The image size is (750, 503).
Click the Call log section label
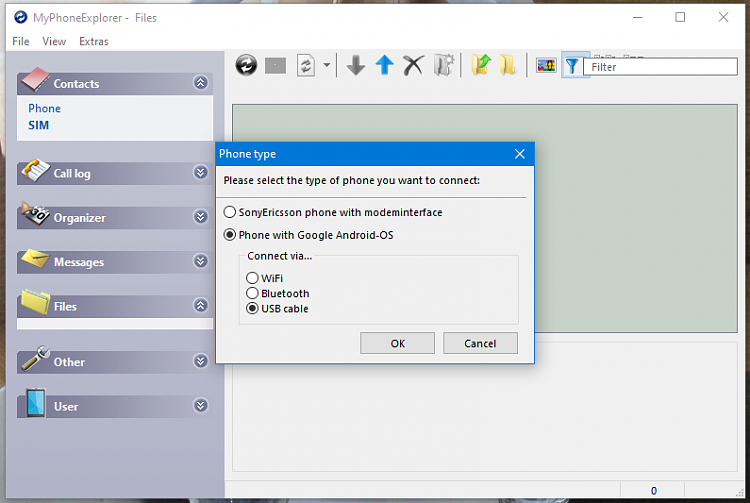pyautogui.click(x=72, y=174)
